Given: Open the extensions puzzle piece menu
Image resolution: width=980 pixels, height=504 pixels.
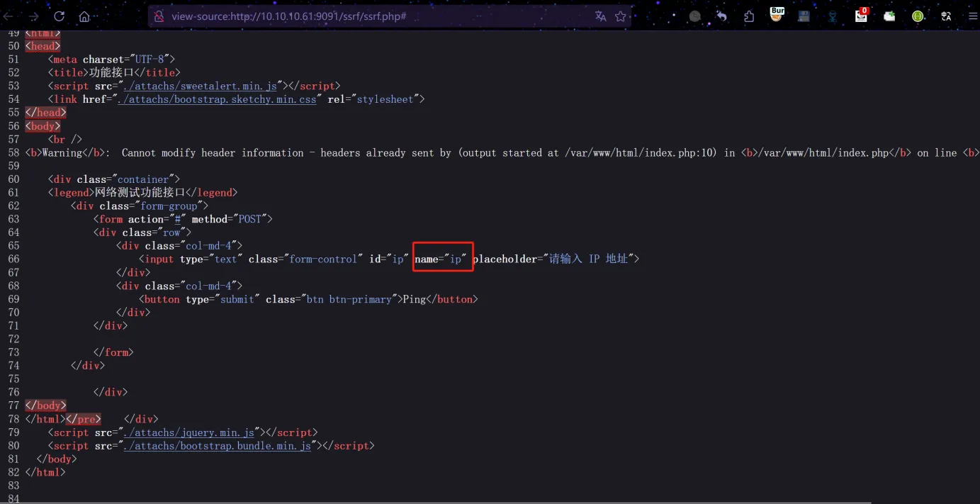Looking at the screenshot, I should pyautogui.click(x=749, y=16).
